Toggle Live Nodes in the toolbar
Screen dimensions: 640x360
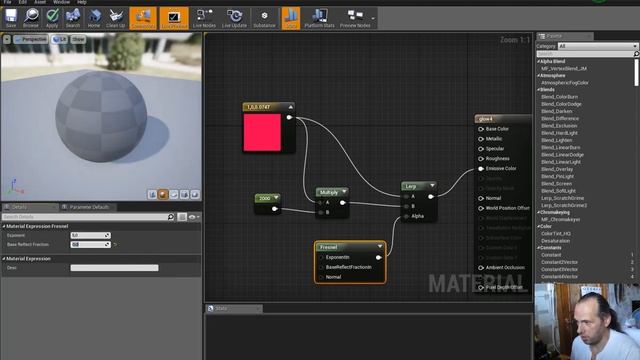pyautogui.click(x=204, y=18)
